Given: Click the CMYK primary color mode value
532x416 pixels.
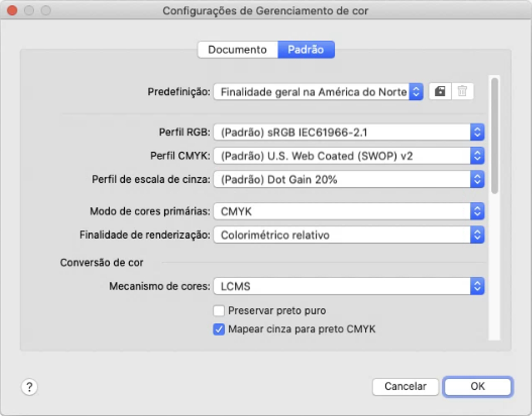Looking at the screenshot, I should click(311, 212).
